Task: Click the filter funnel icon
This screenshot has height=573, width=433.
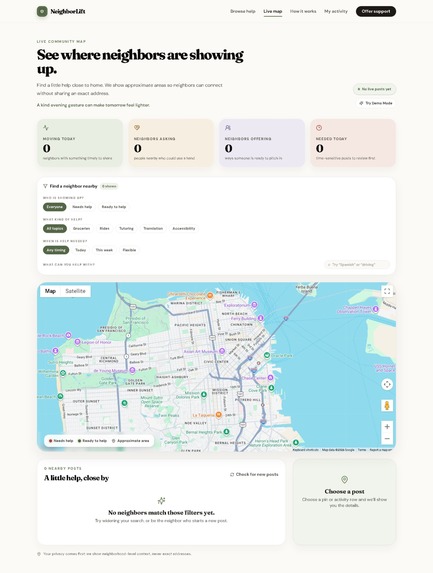Action: pos(45,186)
